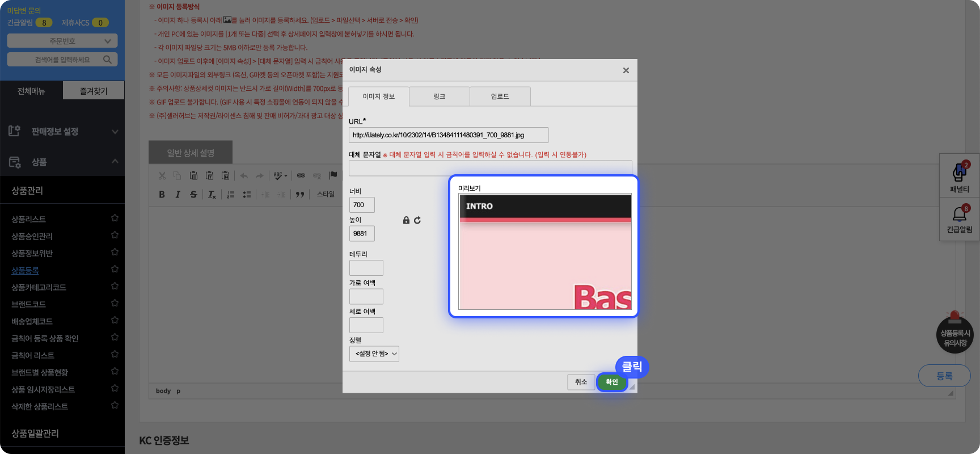Toggle favorite star for 상품리스트
Viewport: 980px width, 454px height.
click(x=115, y=218)
